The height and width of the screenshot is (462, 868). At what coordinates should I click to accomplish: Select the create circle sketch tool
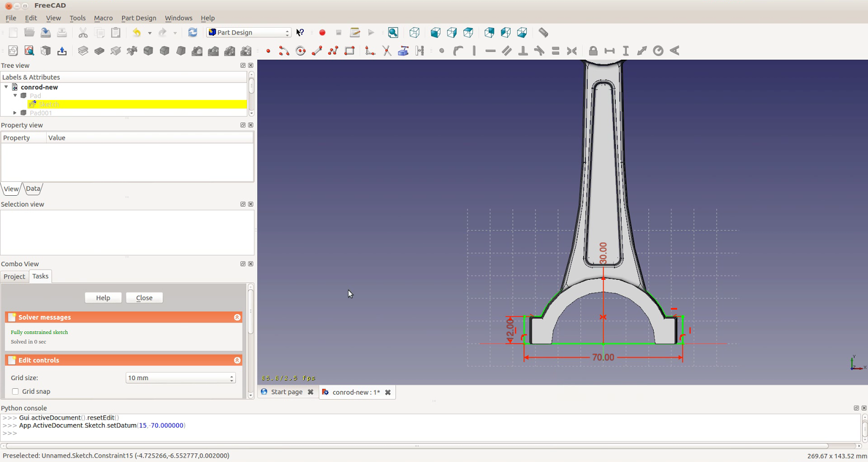[x=301, y=51]
